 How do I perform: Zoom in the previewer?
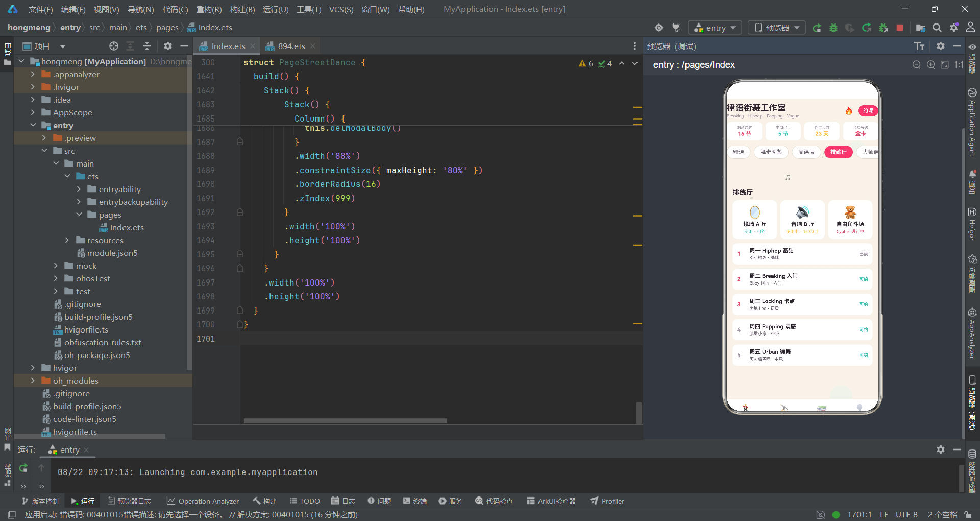(x=931, y=65)
